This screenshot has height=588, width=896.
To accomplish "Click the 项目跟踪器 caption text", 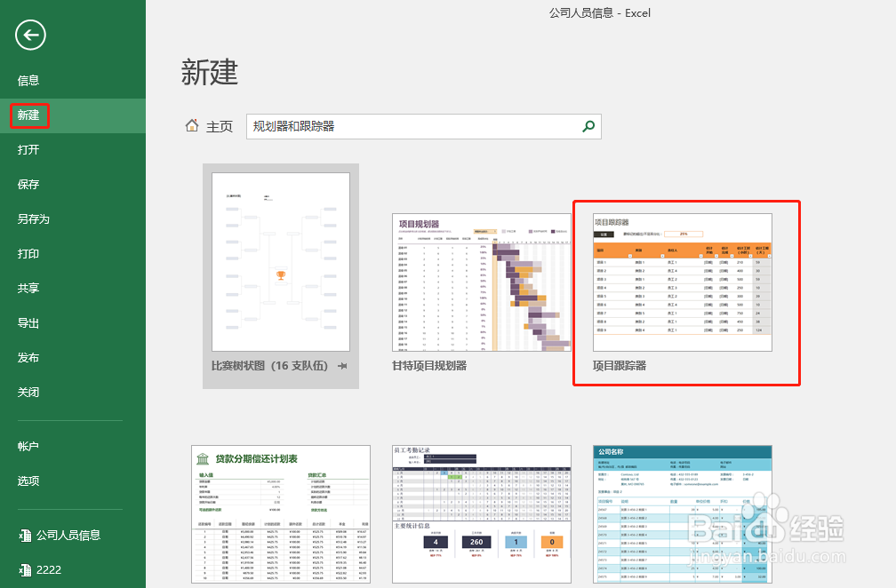I will [620, 366].
